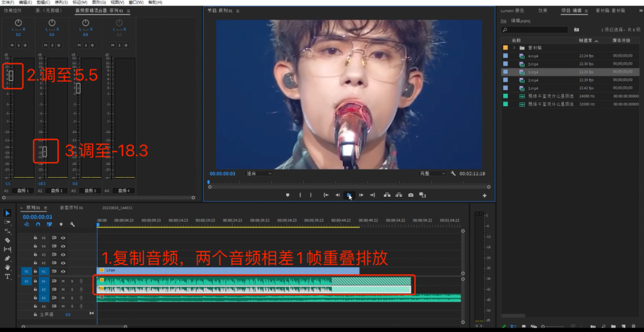Switch to 效果控件 tab

(x=13, y=11)
